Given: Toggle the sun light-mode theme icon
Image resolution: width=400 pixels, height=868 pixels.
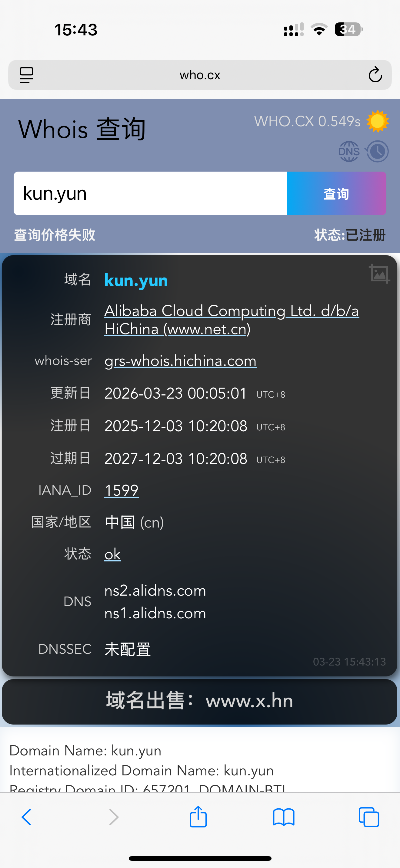Looking at the screenshot, I should tap(378, 121).
